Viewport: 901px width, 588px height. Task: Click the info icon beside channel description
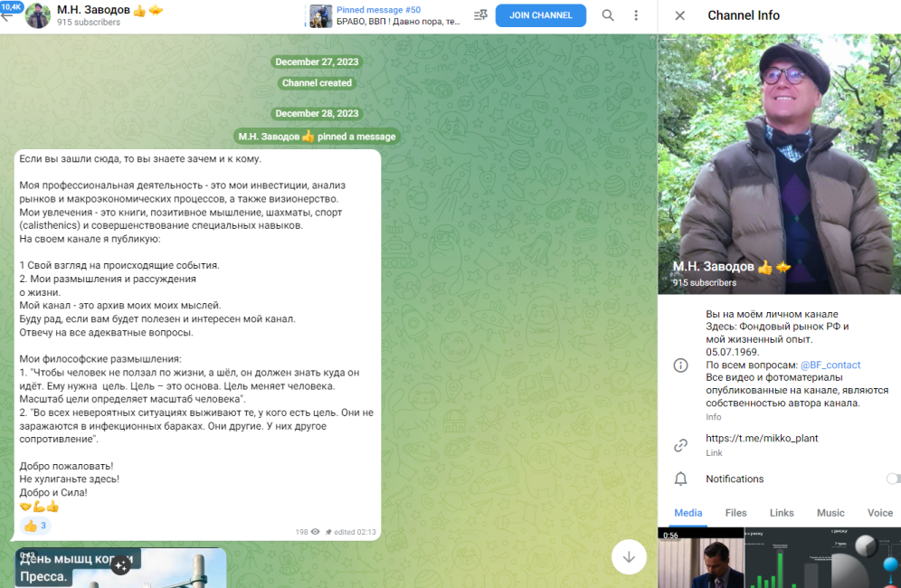point(679,365)
